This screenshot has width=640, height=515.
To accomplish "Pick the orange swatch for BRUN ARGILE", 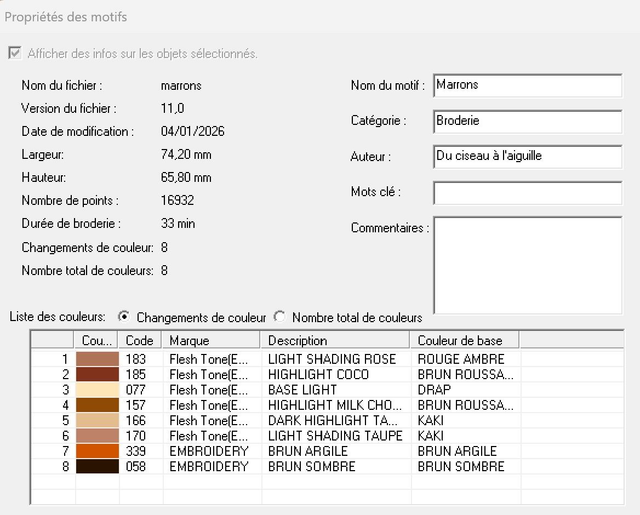I will 97,451.
